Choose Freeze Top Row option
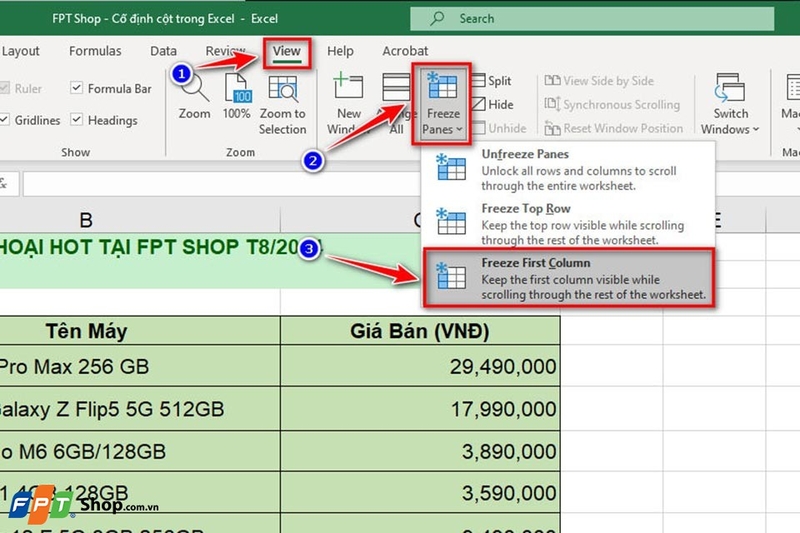The image size is (800, 533). click(x=568, y=223)
